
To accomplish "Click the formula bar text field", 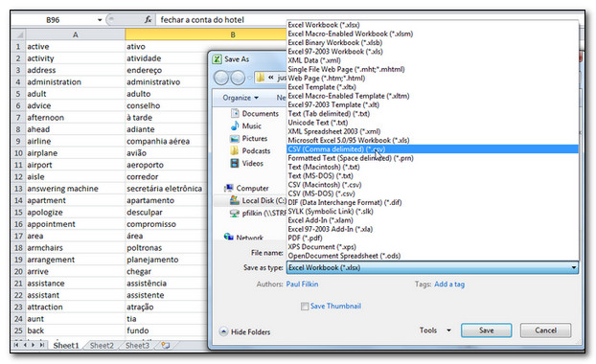I will (x=222, y=20).
